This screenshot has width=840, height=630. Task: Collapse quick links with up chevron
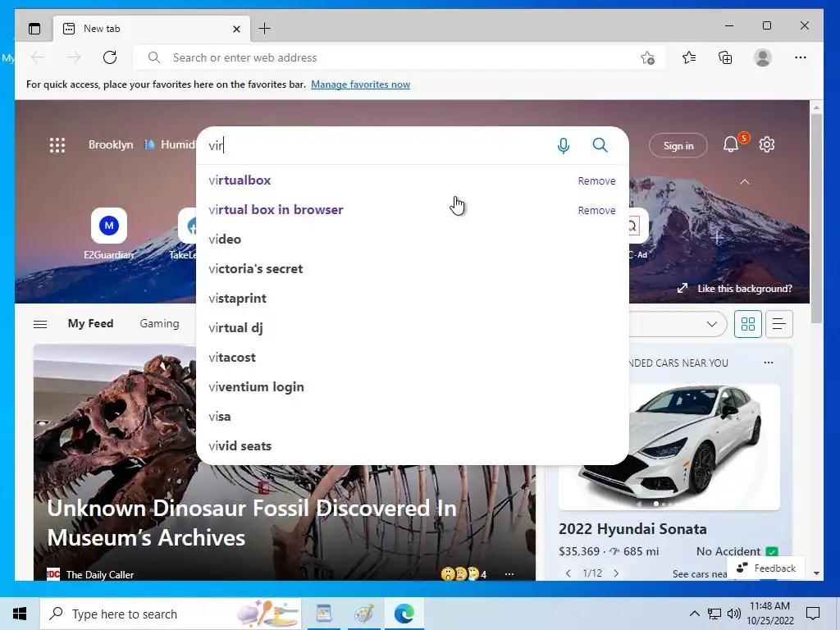[x=744, y=182]
